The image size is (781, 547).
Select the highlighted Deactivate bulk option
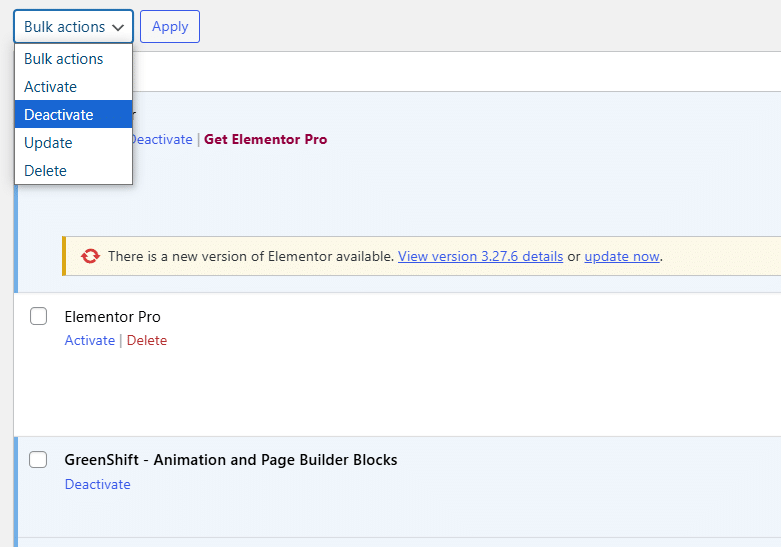[59, 115]
